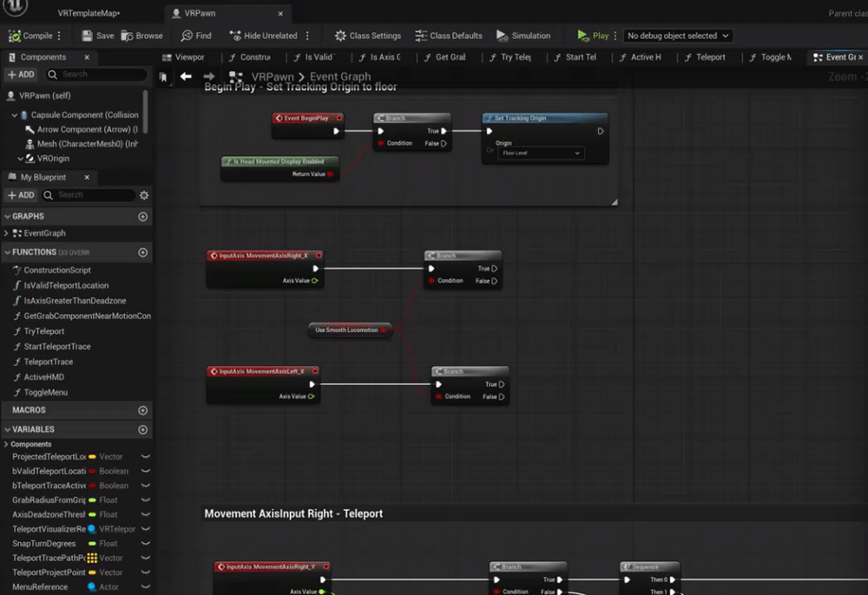Navigate forward in graph history
The height and width of the screenshot is (595, 868).
[208, 76]
